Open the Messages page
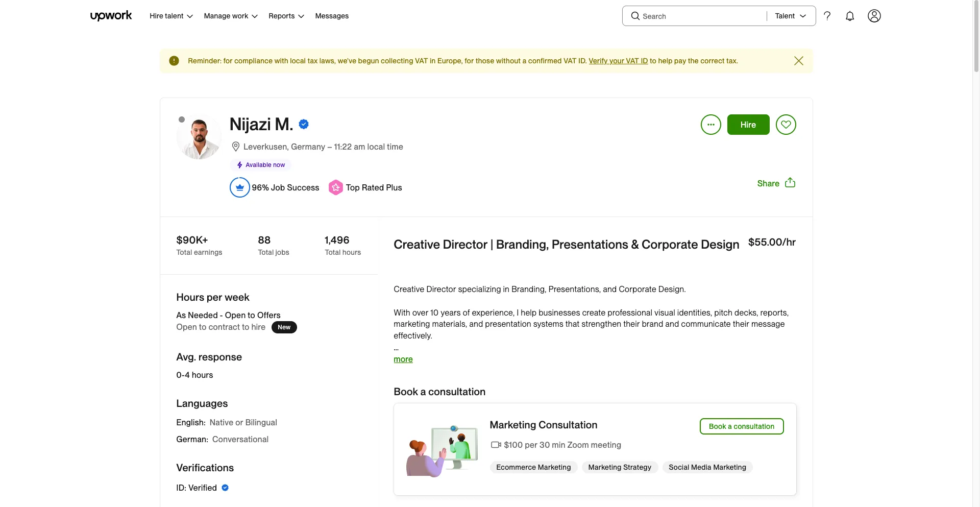The height and width of the screenshot is (507, 980). (332, 16)
